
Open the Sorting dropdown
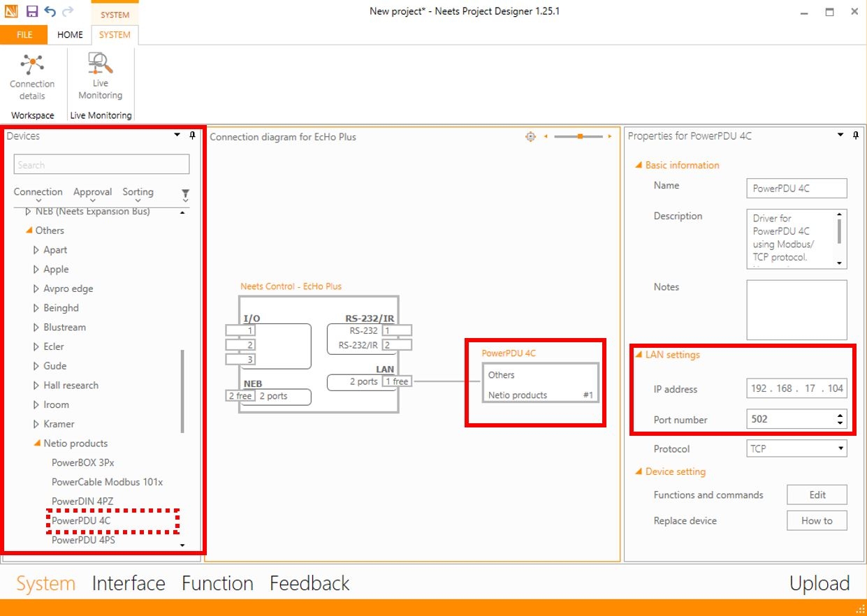point(138,195)
